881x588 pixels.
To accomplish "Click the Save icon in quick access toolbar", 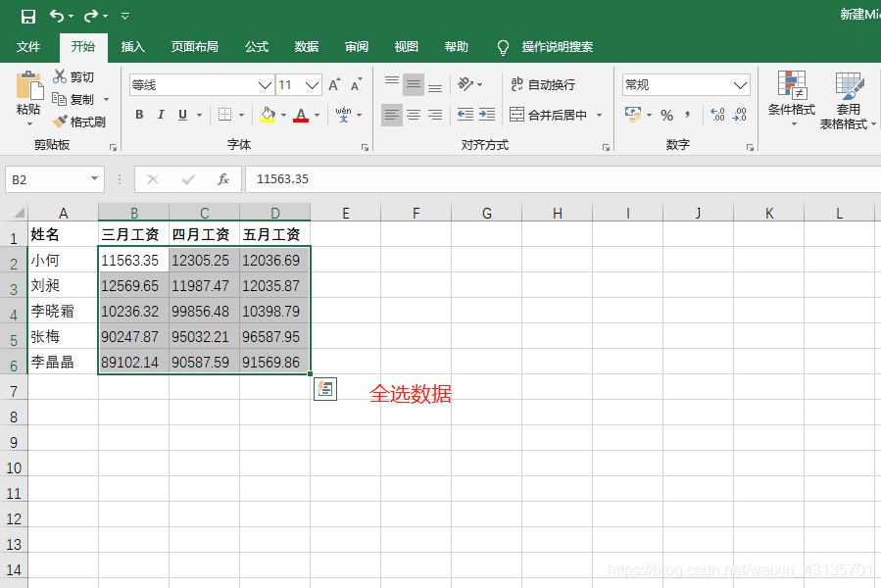I will 28,17.
